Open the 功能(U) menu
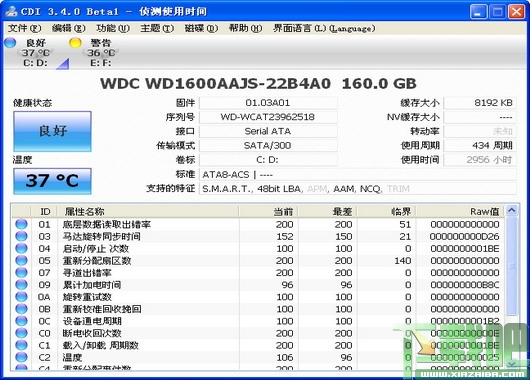The height and width of the screenshot is (380, 530). pos(113,28)
